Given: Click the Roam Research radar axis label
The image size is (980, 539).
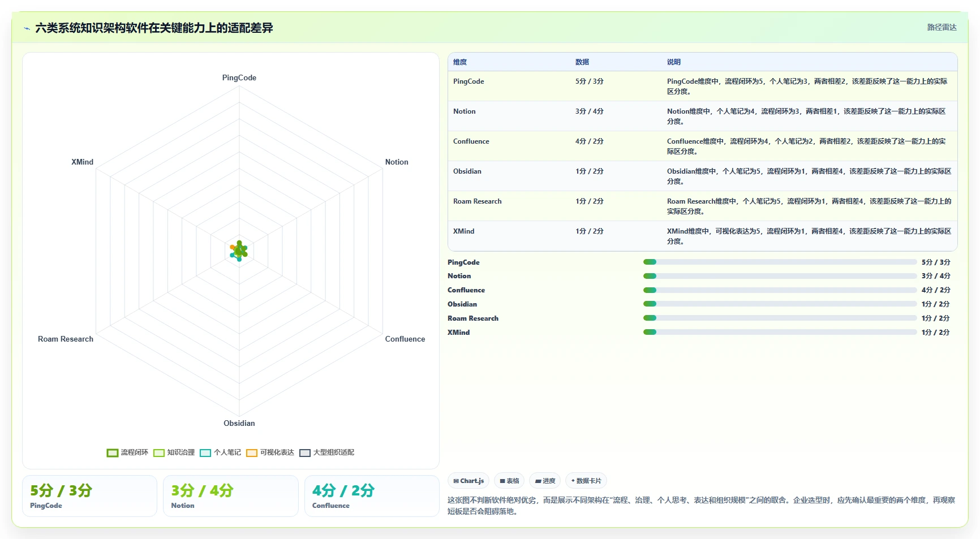Looking at the screenshot, I should click(66, 339).
